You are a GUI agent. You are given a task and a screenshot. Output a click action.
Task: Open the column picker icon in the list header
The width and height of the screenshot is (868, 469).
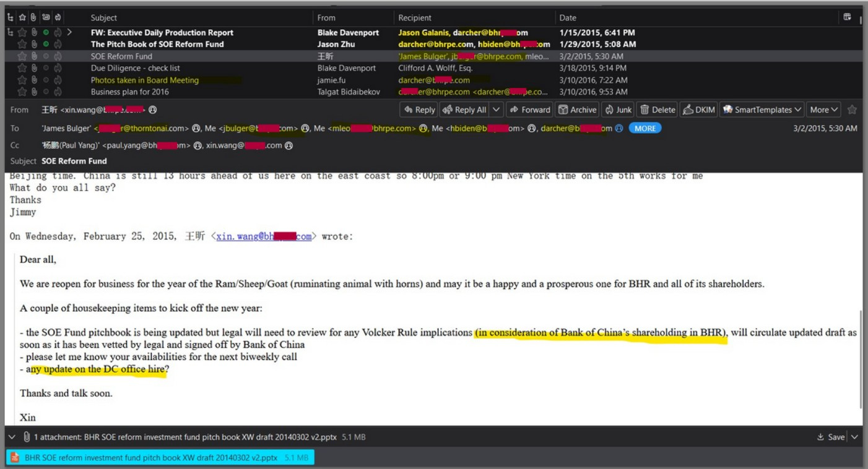pos(847,17)
